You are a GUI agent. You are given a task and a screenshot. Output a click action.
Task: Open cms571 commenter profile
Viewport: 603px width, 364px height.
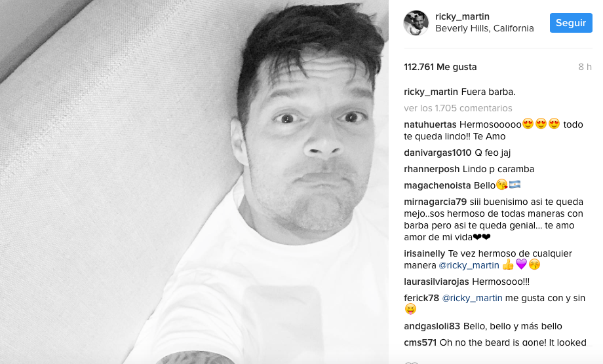[420, 342]
